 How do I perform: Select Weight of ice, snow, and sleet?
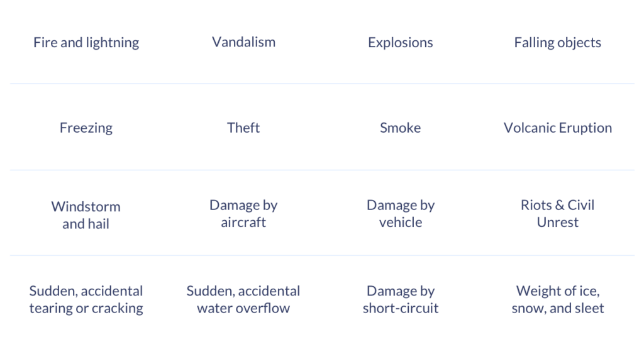click(x=557, y=299)
